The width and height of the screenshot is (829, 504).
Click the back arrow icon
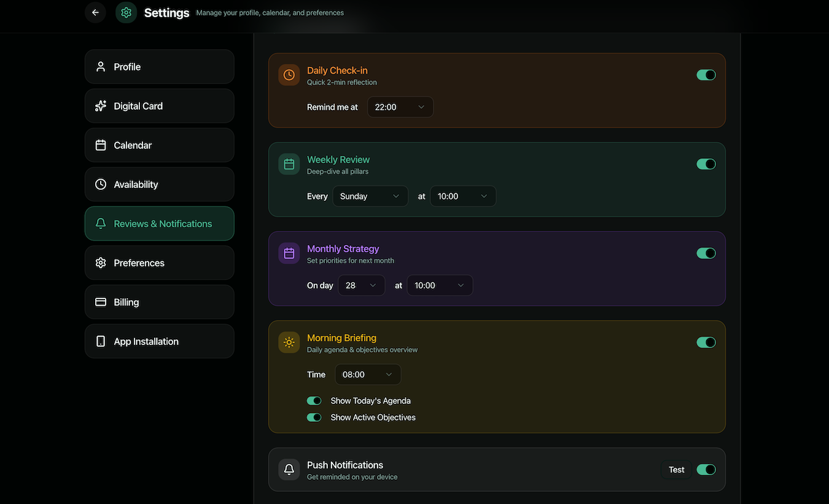coord(95,12)
